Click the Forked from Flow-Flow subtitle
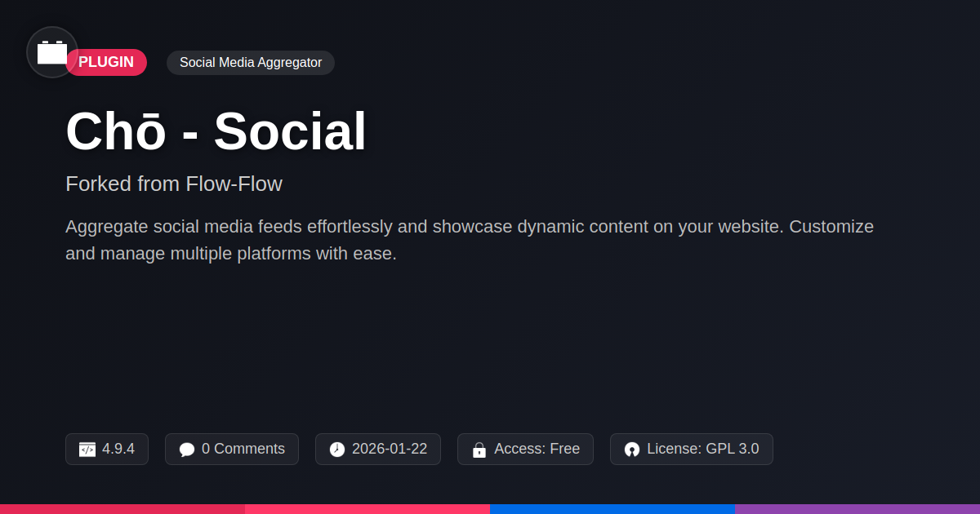The width and height of the screenshot is (980, 514). pyautogui.click(x=174, y=184)
